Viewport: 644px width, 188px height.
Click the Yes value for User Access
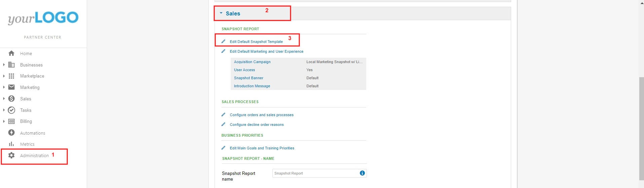click(x=309, y=70)
